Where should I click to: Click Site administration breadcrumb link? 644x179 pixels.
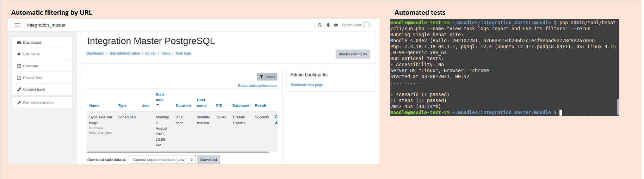click(125, 53)
